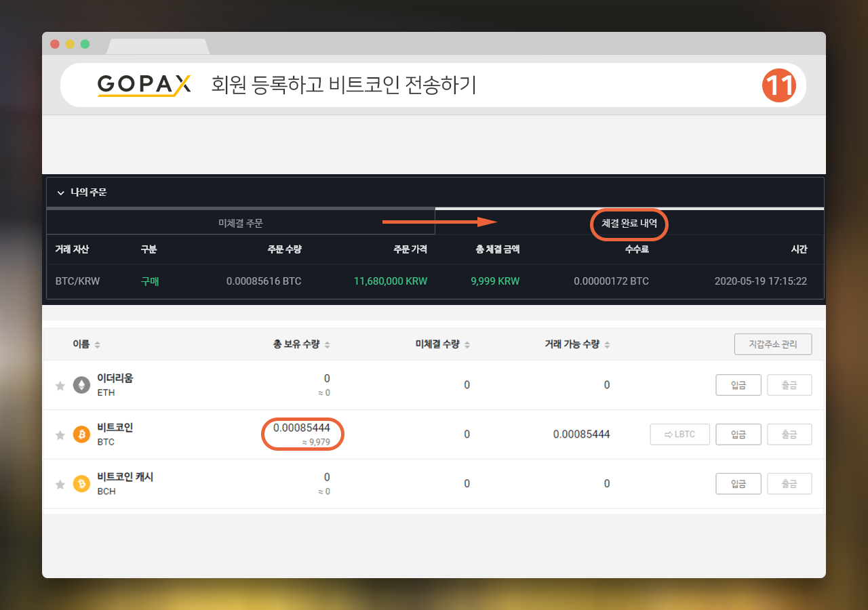The height and width of the screenshot is (610, 868).
Task: Click the 거래 자산 column header
Action: coord(72,249)
